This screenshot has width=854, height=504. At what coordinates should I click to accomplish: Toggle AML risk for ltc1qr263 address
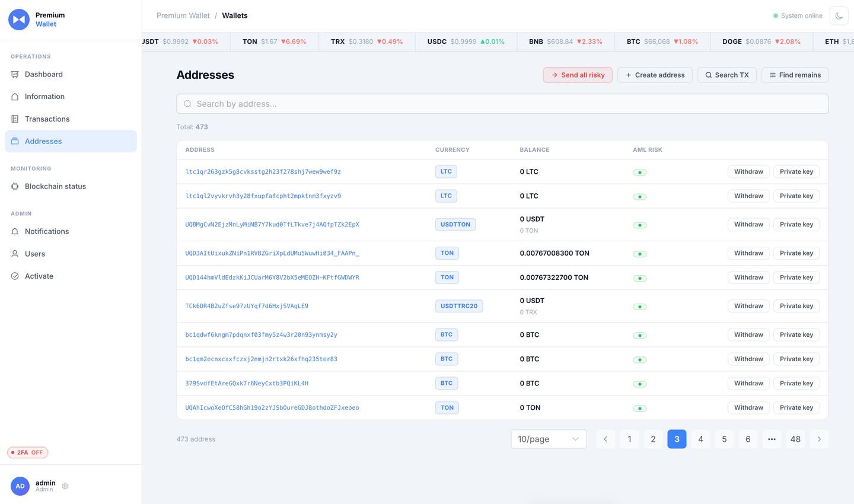coord(640,173)
